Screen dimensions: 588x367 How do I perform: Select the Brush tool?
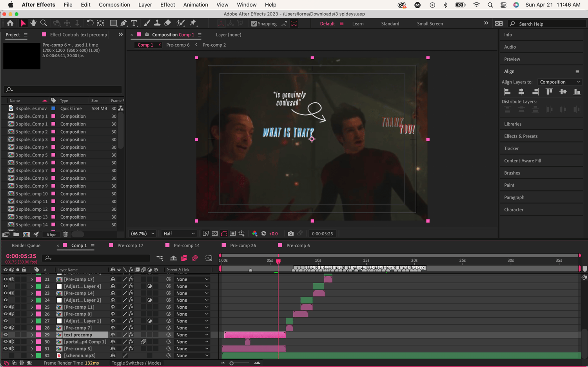tap(147, 24)
